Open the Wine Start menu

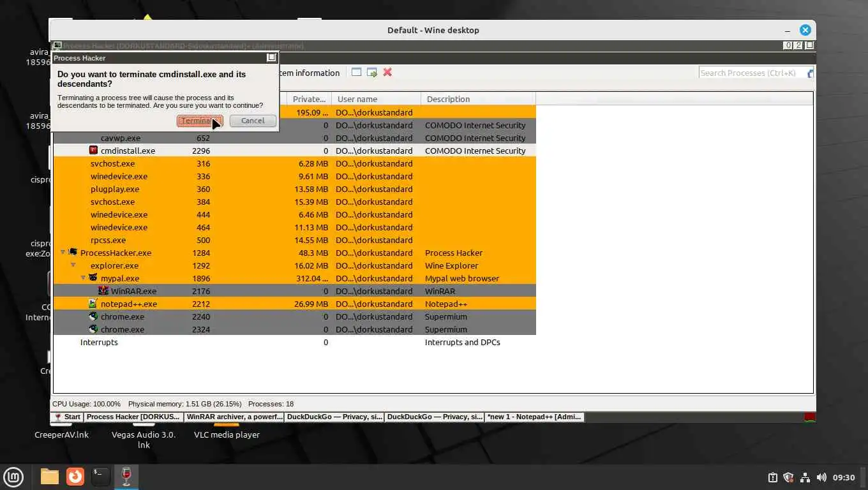(x=67, y=417)
